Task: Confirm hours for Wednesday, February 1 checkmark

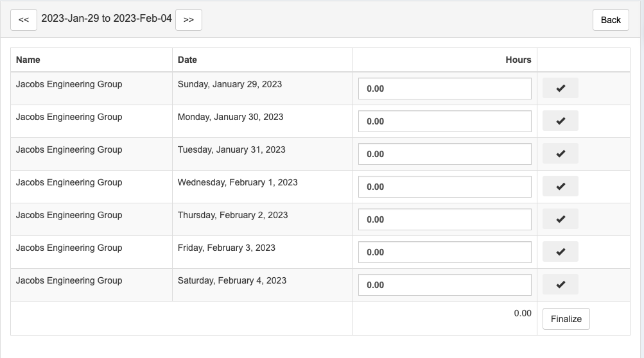Action: pos(561,187)
